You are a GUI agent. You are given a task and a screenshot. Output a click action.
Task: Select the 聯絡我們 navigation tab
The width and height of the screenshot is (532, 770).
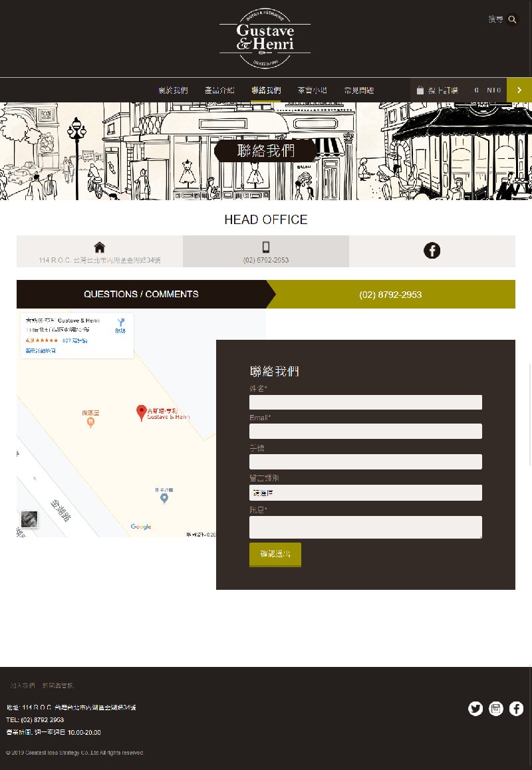pyautogui.click(x=266, y=90)
